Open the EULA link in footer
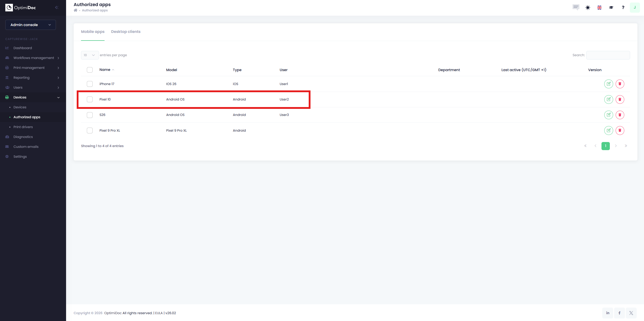The height and width of the screenshot is (321, 644). pyautogui.click(x=159, y=313)
